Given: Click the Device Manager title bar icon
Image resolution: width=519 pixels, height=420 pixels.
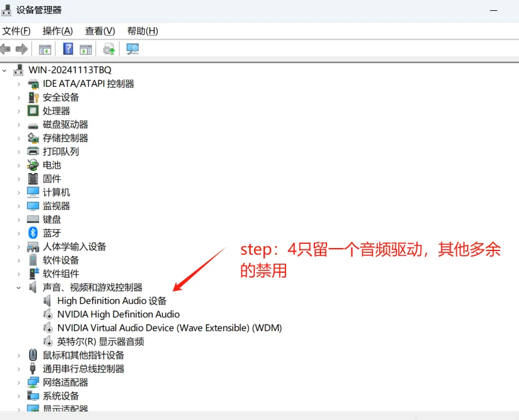Looking at the screenshot, I should pos(7,10).
